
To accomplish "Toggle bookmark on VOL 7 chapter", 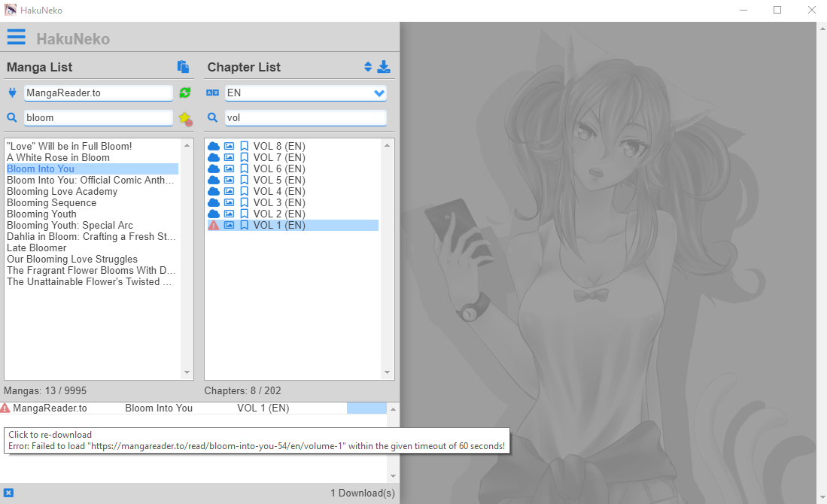I will [x=245, y=156].
